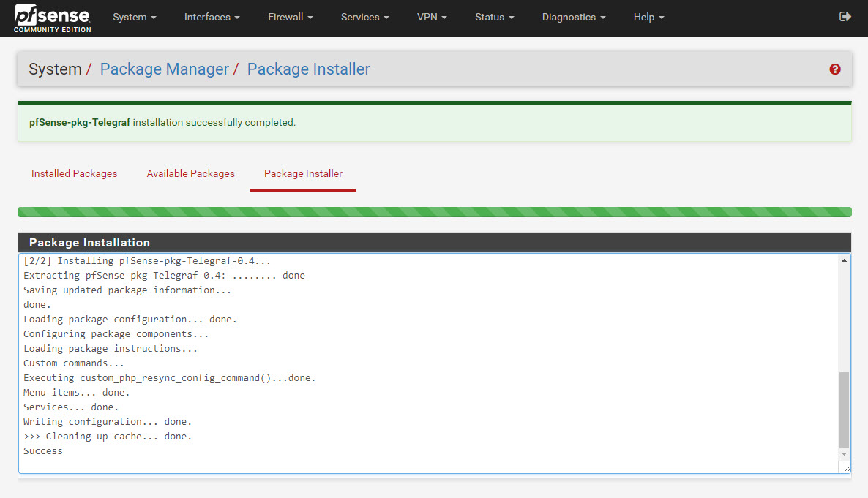Click inside the Package Installation log textarea
The height and width of the screenshot is (498, 868).
(x=435, y=363)
